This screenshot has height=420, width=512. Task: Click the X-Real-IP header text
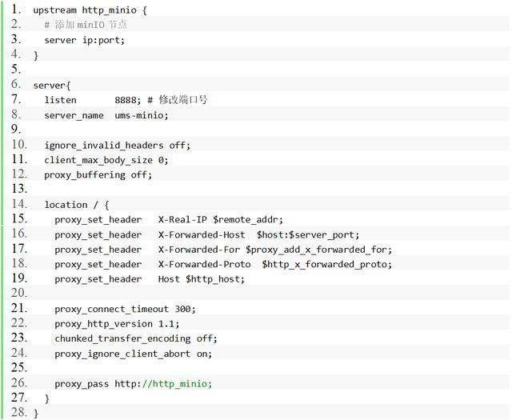click(182, 219)
